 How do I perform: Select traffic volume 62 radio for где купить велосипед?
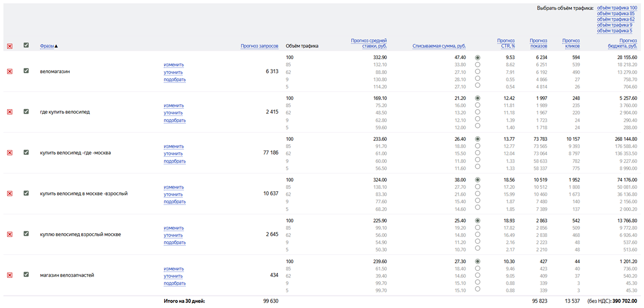tap(477, 112)
